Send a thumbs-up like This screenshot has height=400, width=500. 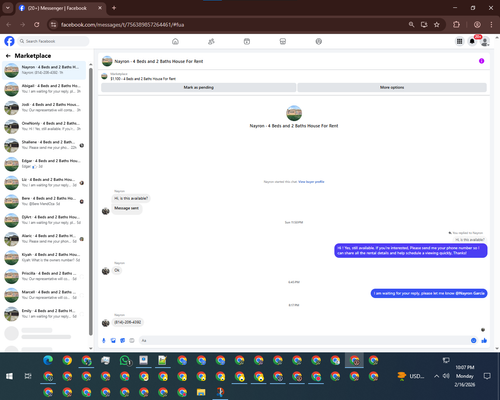point(484,340)
